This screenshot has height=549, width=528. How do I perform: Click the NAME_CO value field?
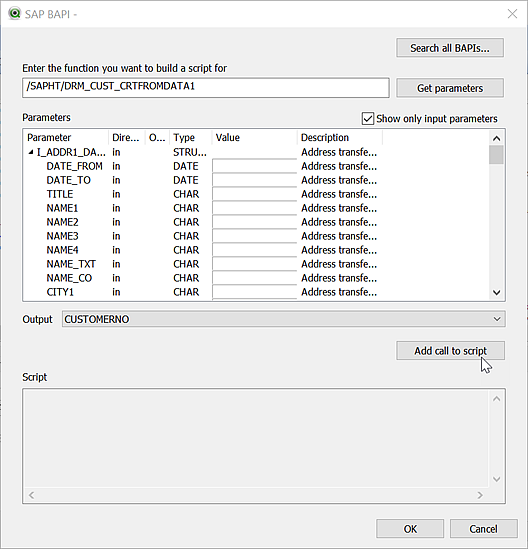(255, 278)
